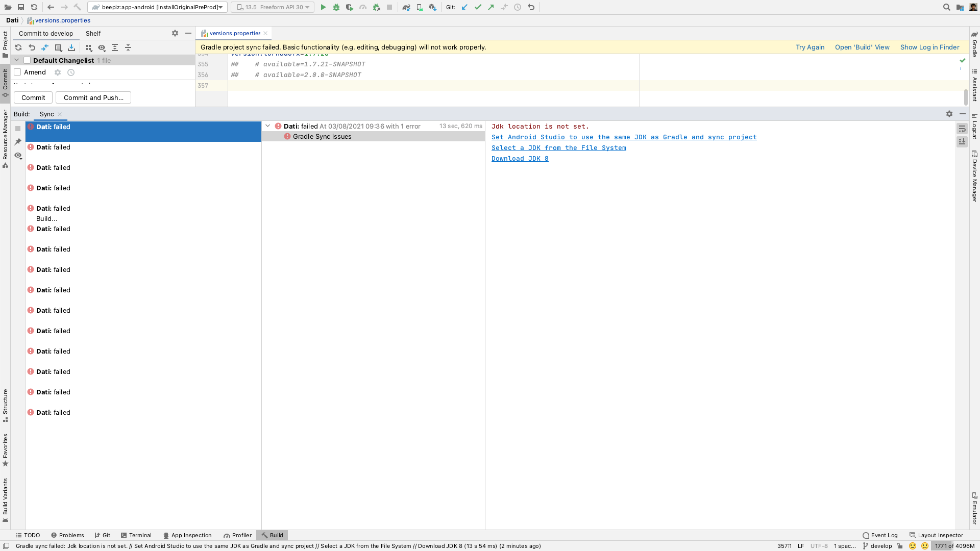Click the Git push arrow icon
This screenshot has width=980, height=551.
pyautogui.click(x=491, y=7)
